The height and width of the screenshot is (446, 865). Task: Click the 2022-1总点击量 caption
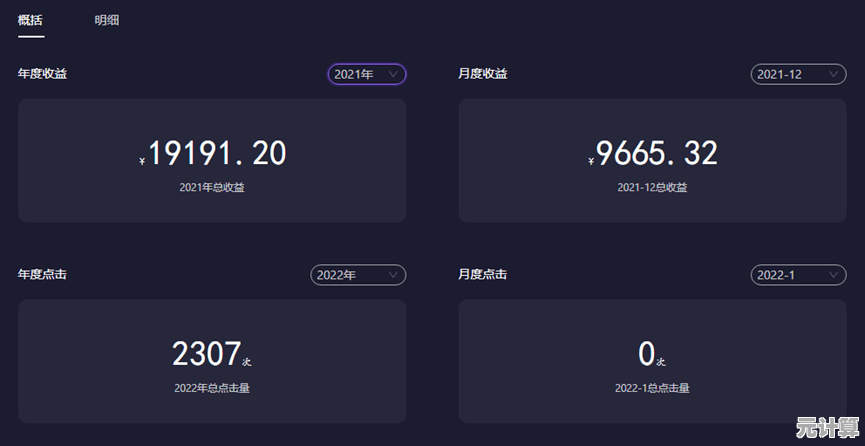[x=653, y=388]
